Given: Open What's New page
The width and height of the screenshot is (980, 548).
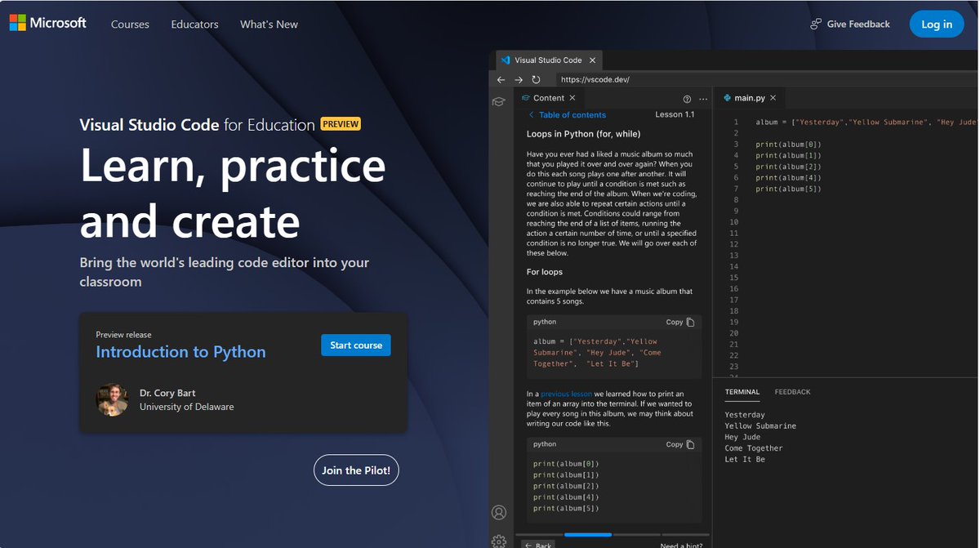Looking at the screenshot, I should click(x=269, y=25).
